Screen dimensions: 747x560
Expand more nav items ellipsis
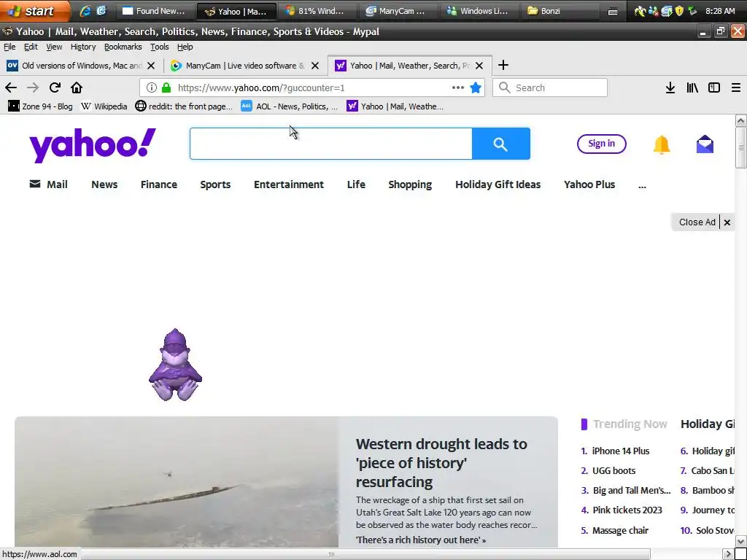pos(642,186)
